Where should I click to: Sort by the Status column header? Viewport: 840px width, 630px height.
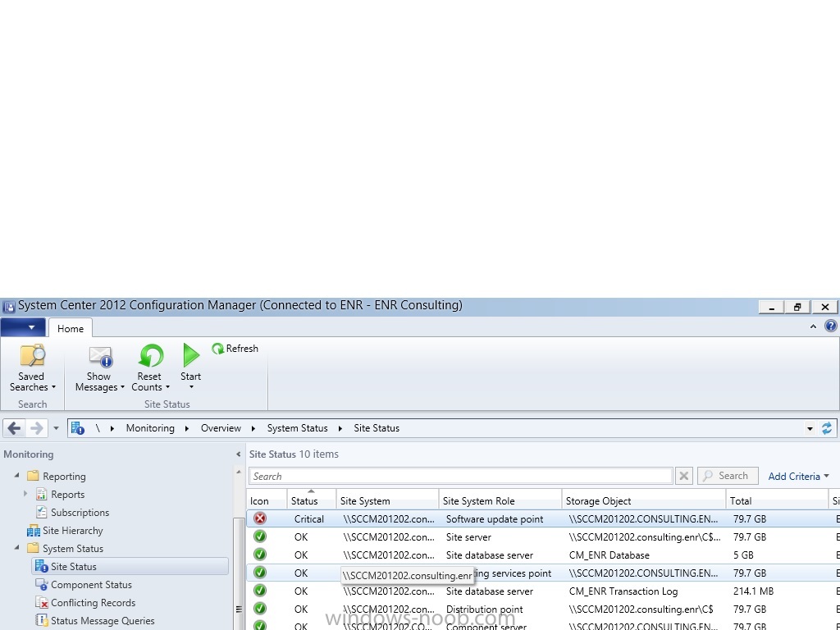point(312,501)
